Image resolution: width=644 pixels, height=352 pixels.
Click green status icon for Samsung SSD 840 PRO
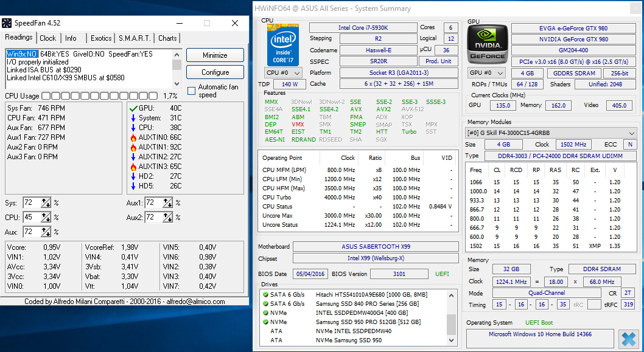[x=266, y=303]
